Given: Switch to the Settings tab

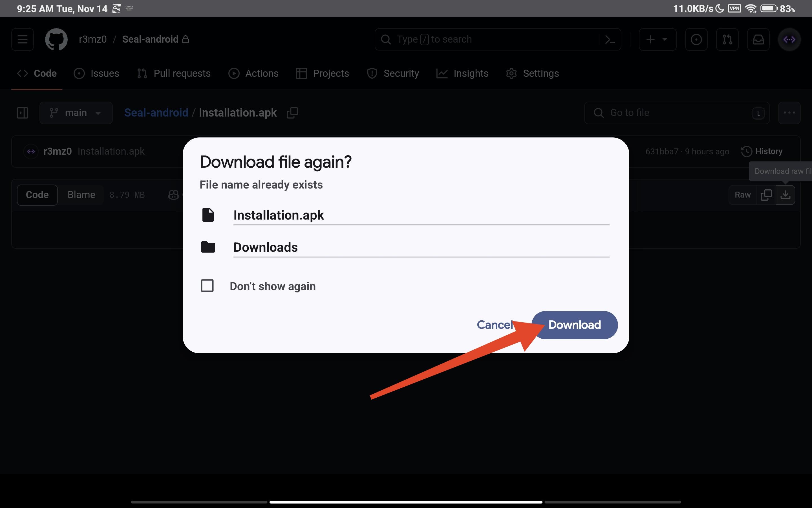Looking at the screenshot, I should (x=532, y=73).
